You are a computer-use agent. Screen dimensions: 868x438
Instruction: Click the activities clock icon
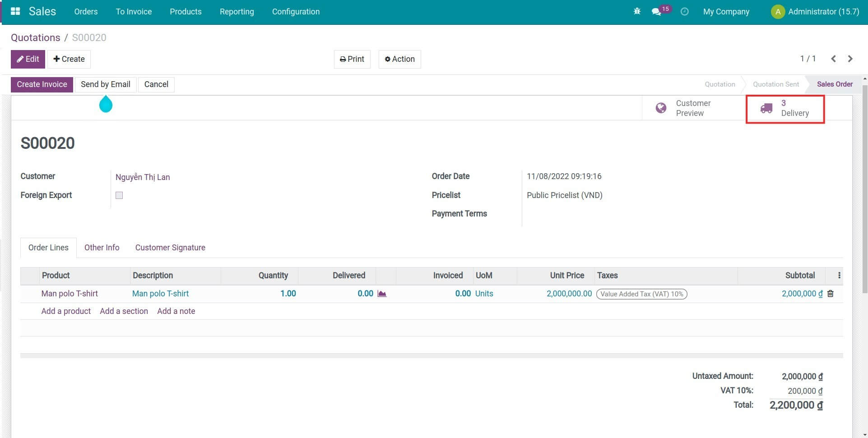(684, 11)
